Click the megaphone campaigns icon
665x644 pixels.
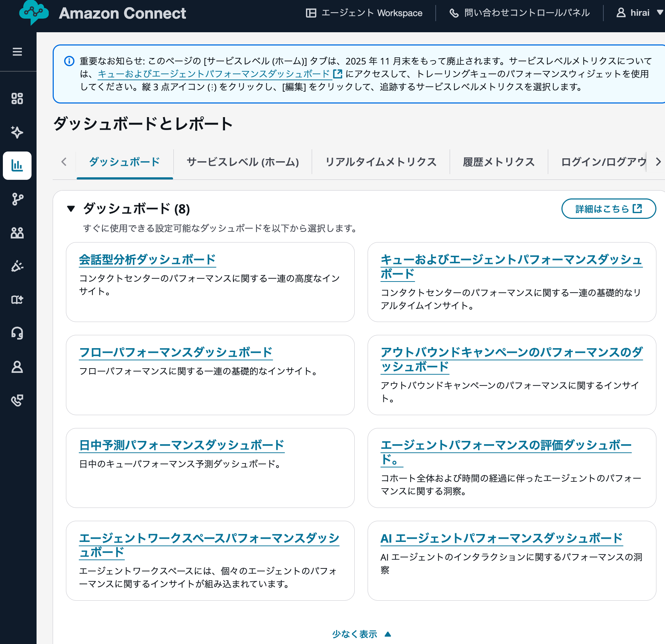point(17,266)
